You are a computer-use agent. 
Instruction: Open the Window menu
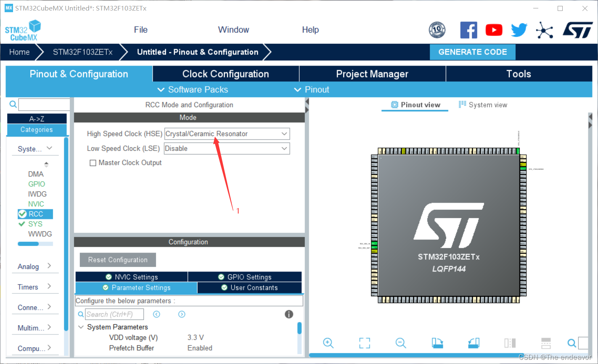[233, 30]
